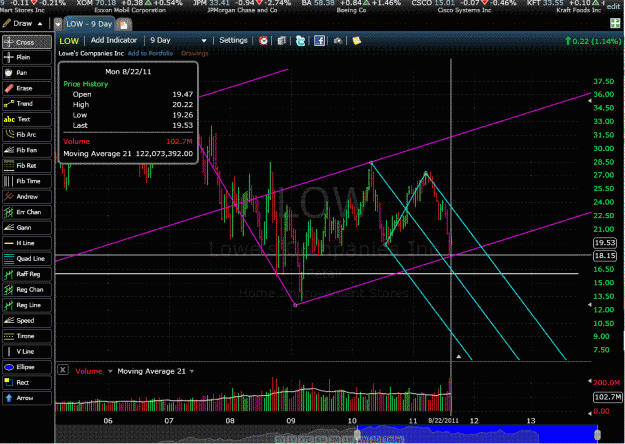Click the camera snapshot icon

(338, 41)
